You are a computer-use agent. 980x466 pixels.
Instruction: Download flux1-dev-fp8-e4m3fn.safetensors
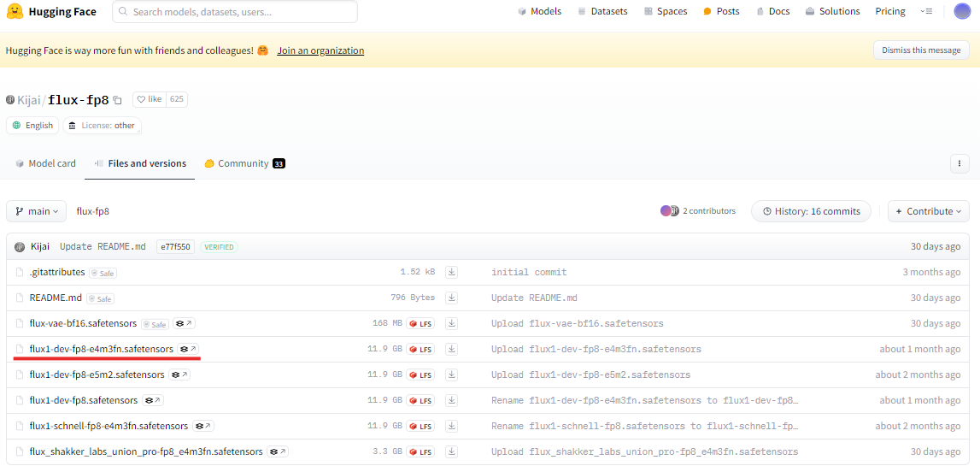452,349
